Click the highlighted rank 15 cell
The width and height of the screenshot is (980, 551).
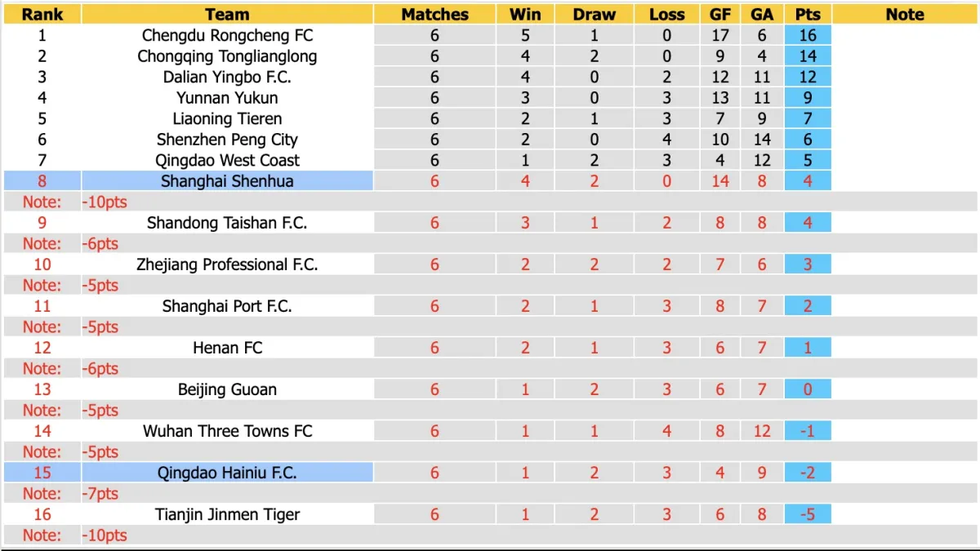pyautogui.click(x=42, y=473)
